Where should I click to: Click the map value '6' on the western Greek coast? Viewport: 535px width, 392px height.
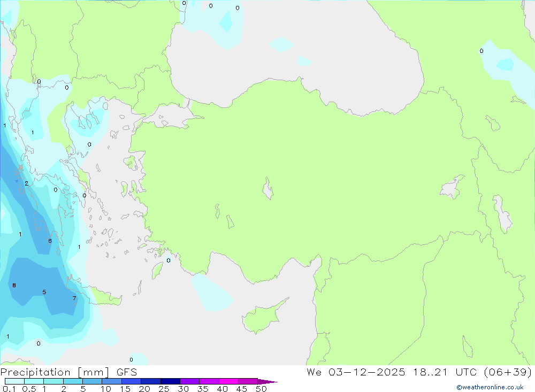click(50, 241)
